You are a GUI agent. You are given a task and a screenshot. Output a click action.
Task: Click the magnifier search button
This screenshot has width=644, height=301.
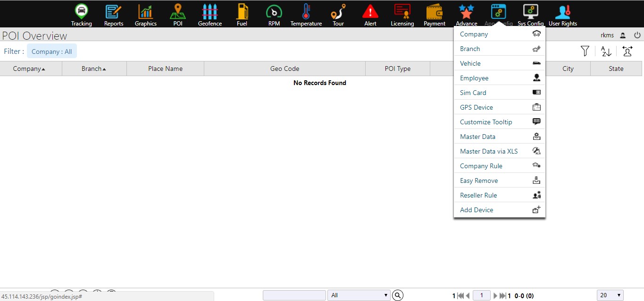(x=398, y=295)
